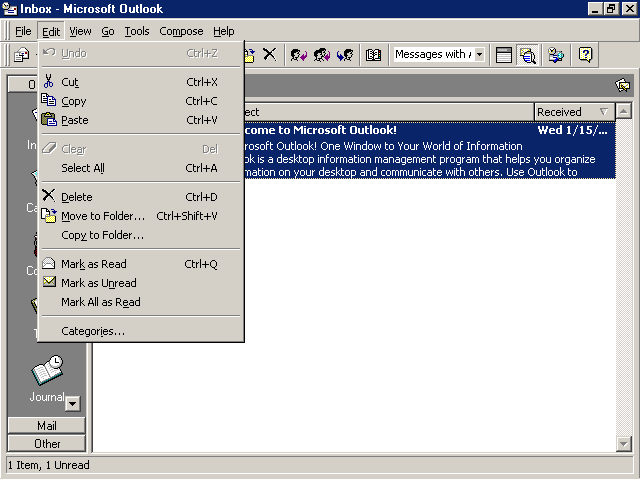The width and height of the screenshot is (640, 480).
Task: Click the Cut menu entry
Action: point(141,82)
